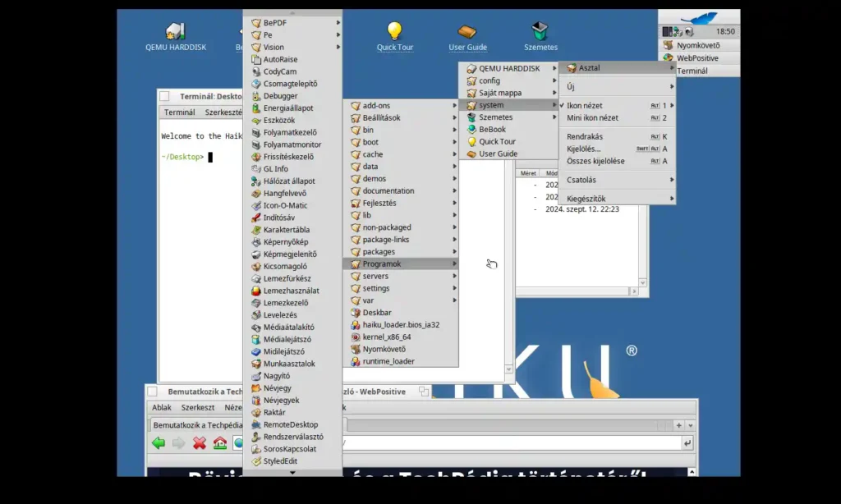Open the User Guide desktop icon
This screenshot has width=841, height=504.
click(467, 36)
